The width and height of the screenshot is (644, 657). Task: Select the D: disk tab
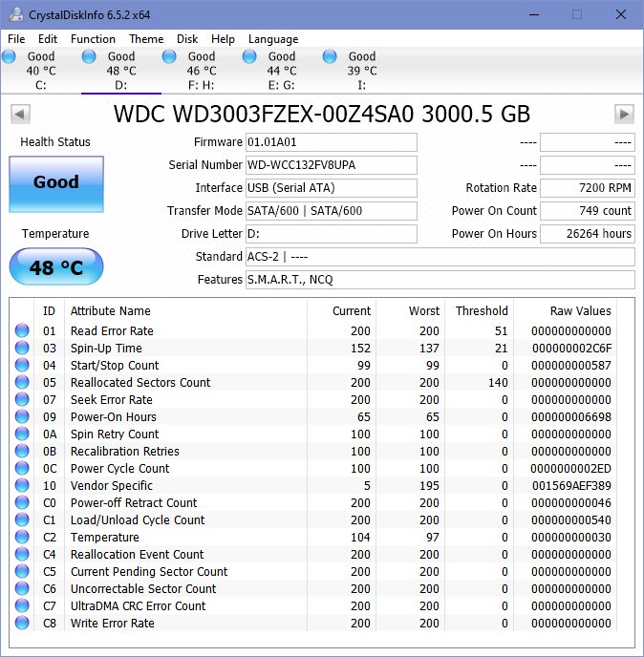[x=120, y=71]
